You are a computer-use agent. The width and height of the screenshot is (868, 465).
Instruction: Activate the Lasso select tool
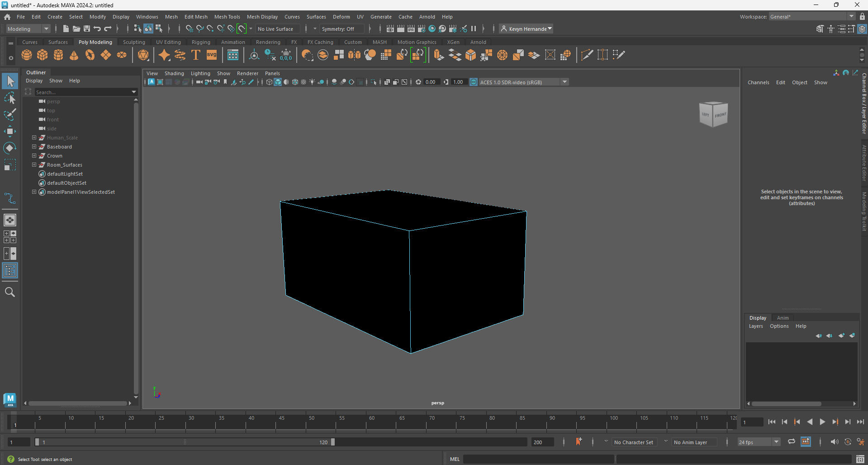(x=10, y=98)
